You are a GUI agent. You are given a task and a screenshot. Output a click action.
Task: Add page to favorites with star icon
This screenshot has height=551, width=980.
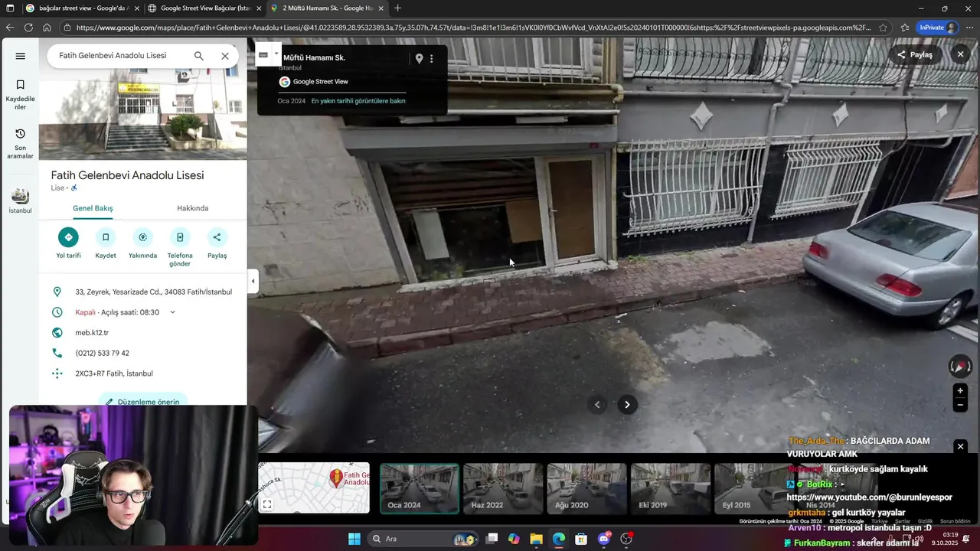(884, 28)
